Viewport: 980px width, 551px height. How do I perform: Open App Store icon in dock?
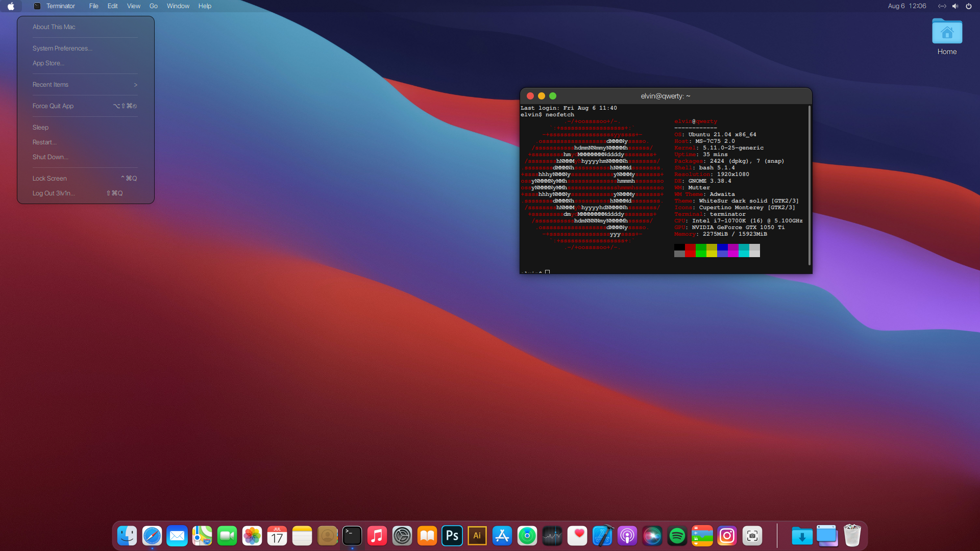502,536
